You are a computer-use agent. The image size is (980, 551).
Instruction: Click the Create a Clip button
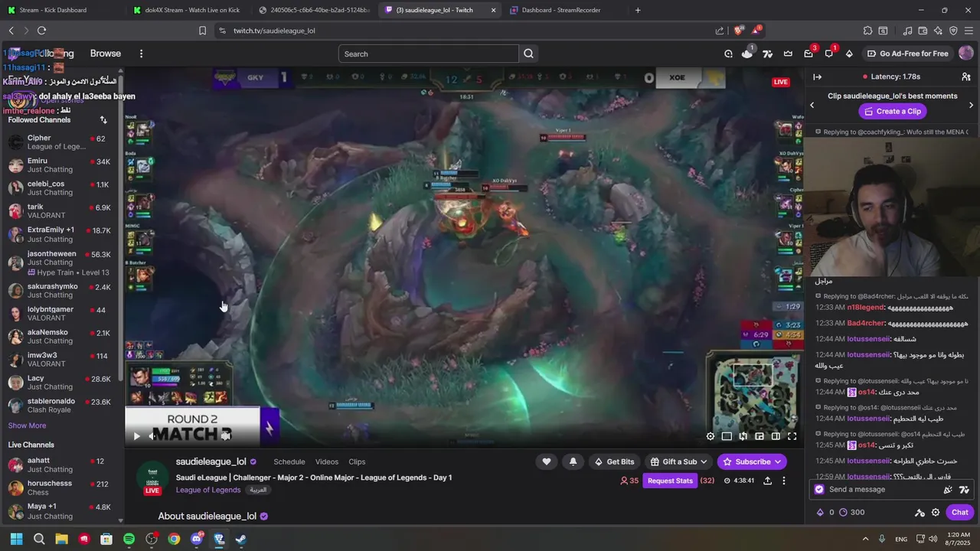892,111
